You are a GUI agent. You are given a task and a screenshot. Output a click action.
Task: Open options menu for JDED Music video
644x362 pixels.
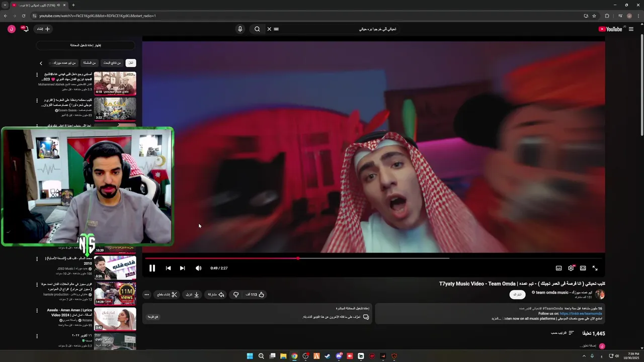click(37, 259)
